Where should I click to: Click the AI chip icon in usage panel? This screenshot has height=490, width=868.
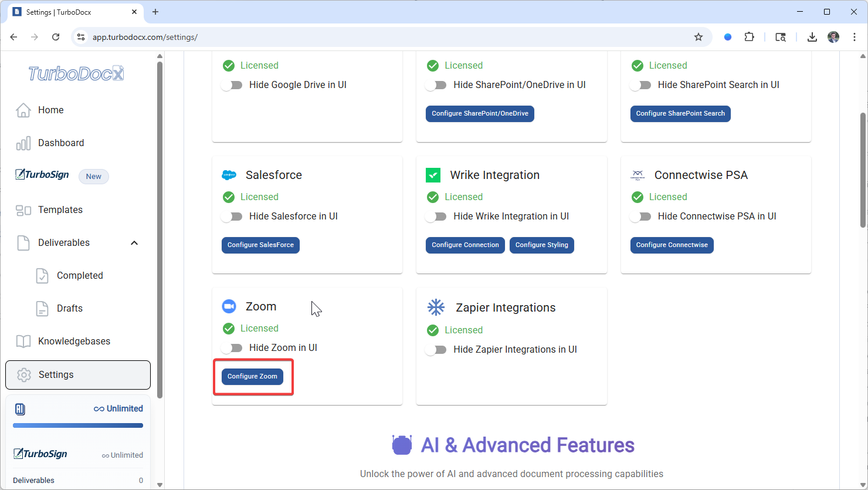[x=20, y=409]
